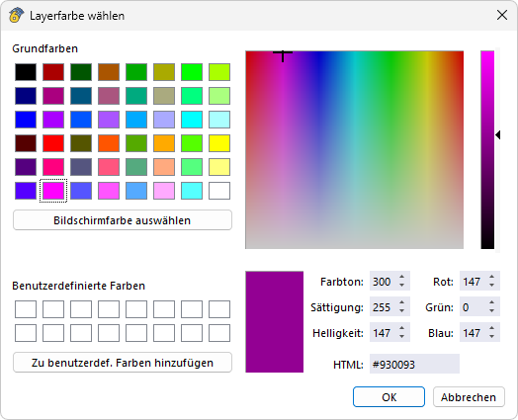The image size is (518, 420).
Task: Pick the black basic color swatch
Action: 26,72
